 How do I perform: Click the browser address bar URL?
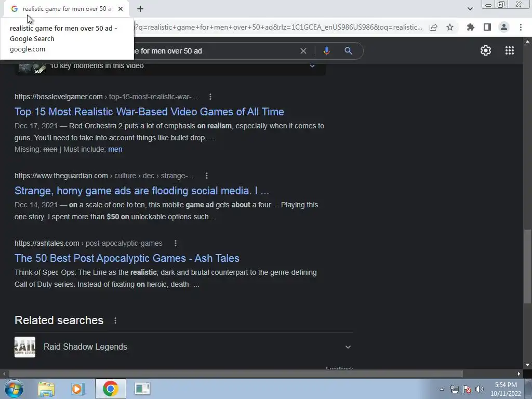(x=278, y=27)
